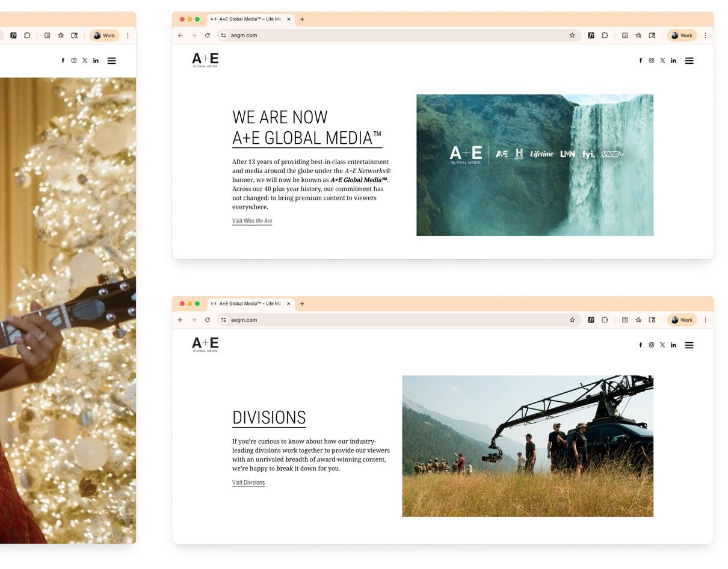Open side panel icon in Divisions window toolbar
728x569 pixels.
point(625,320)
